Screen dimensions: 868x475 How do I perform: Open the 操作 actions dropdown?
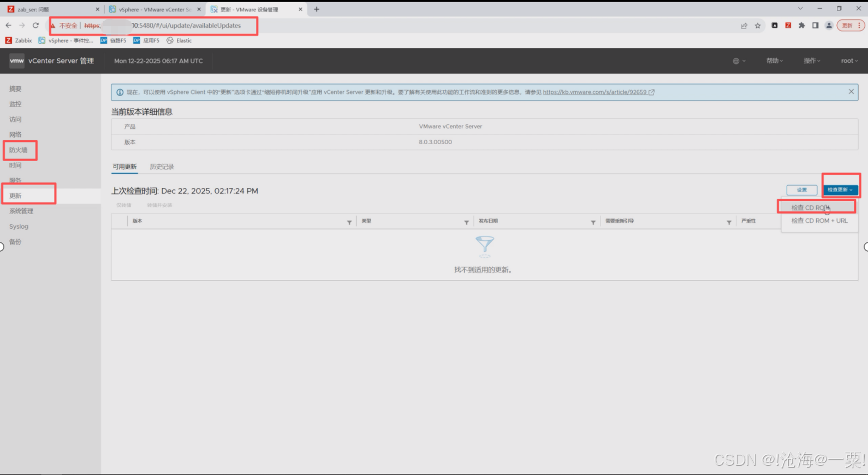(x=812, y=61)
